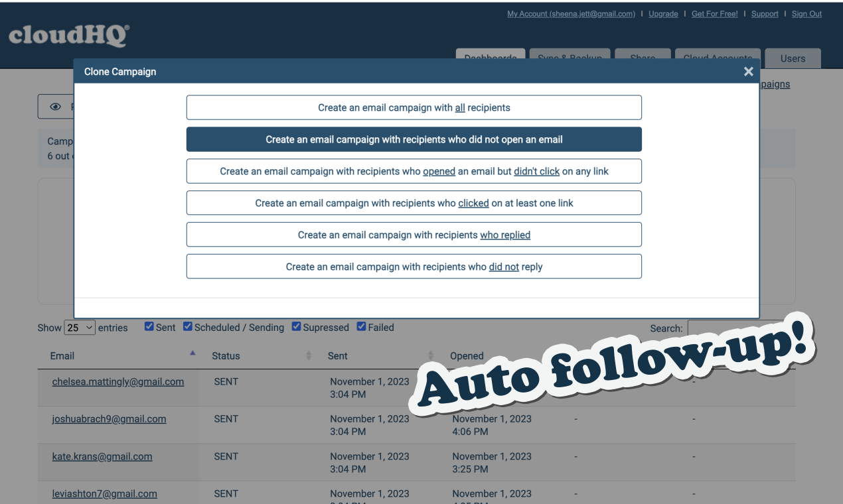Click the Clone Campaign dialog title

tap(120, 72)
